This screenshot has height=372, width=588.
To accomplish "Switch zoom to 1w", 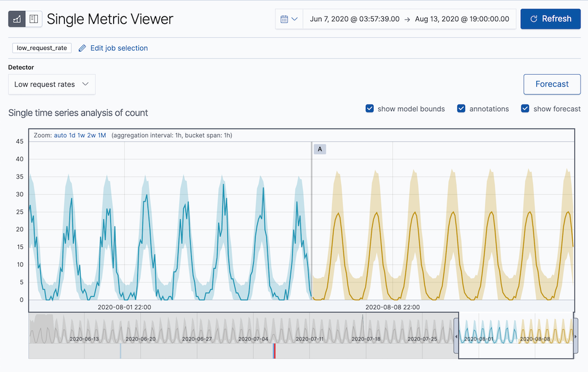I will (81, 135).
